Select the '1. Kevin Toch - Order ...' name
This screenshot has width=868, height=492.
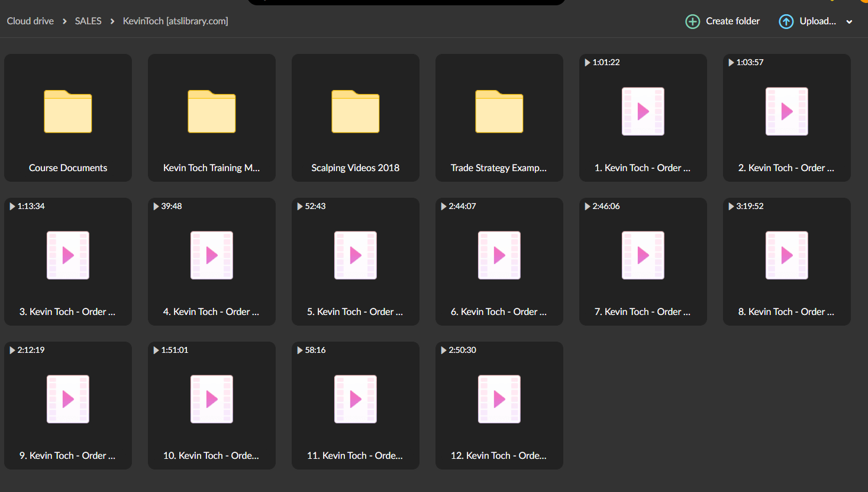click(643, 168)
